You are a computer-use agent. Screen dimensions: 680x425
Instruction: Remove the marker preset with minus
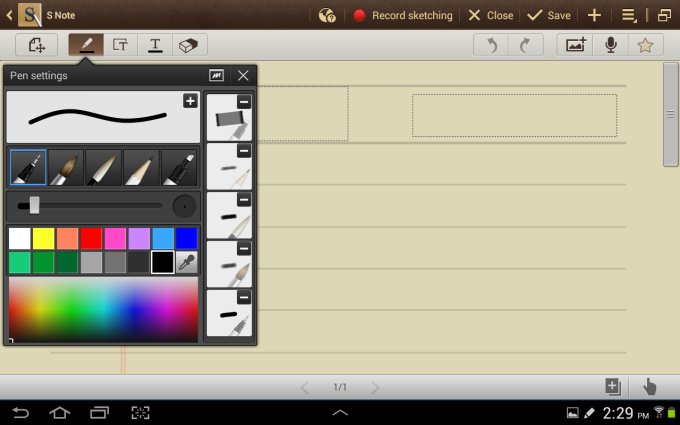[244, 102]
